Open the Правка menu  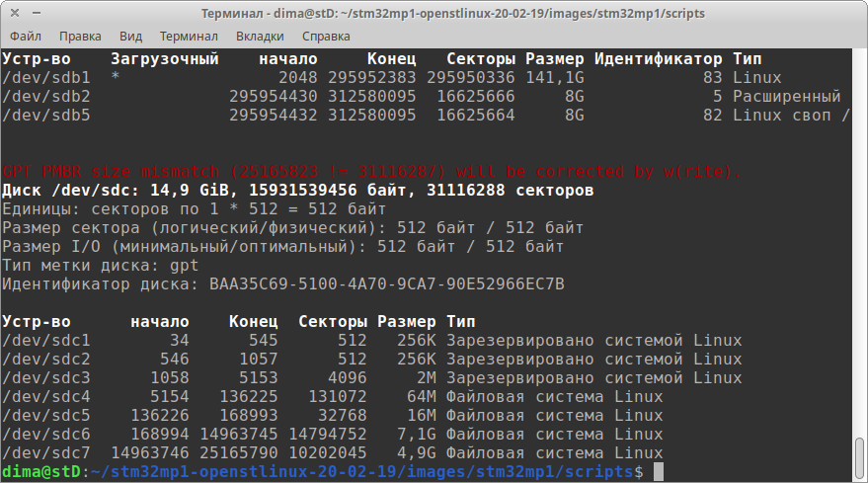[x=80, y=36]
